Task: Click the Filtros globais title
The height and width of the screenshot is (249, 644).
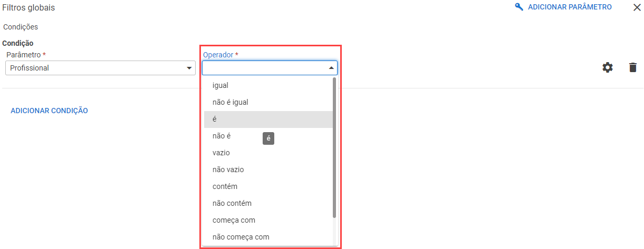Action: click(x=28, y=8)
